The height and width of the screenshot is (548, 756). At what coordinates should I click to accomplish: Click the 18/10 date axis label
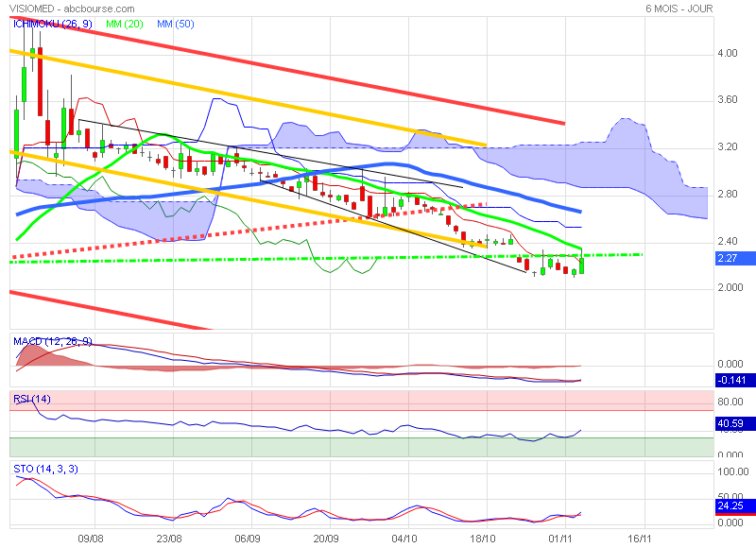pos(483,539)
